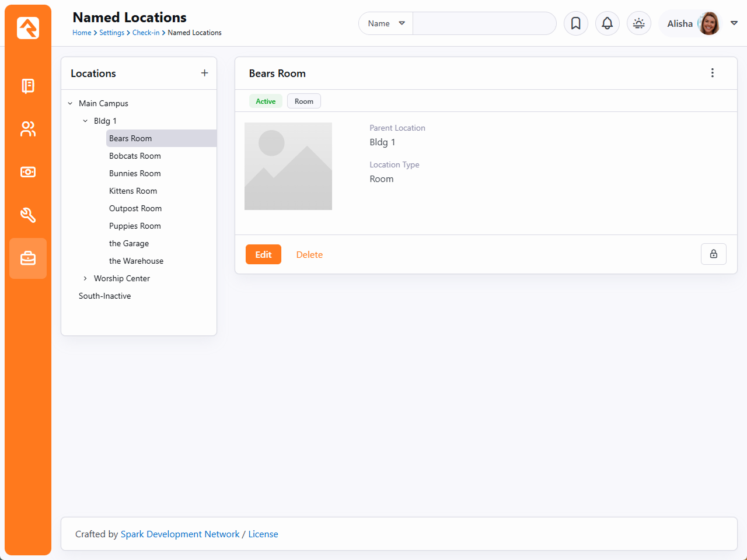Click the Delete link

309,255
